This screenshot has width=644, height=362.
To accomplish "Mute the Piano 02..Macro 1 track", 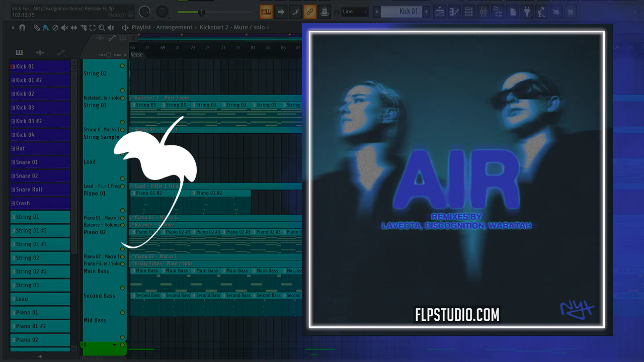I will (122, 256).
